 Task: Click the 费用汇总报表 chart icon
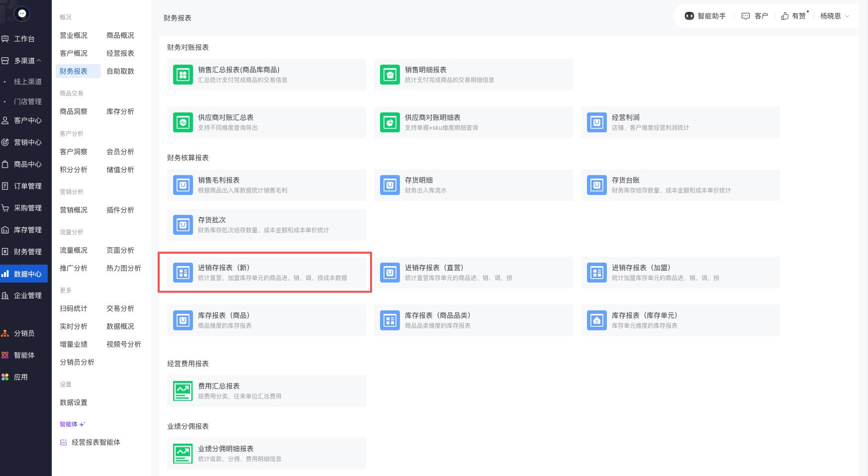click(x=183, y=391)
